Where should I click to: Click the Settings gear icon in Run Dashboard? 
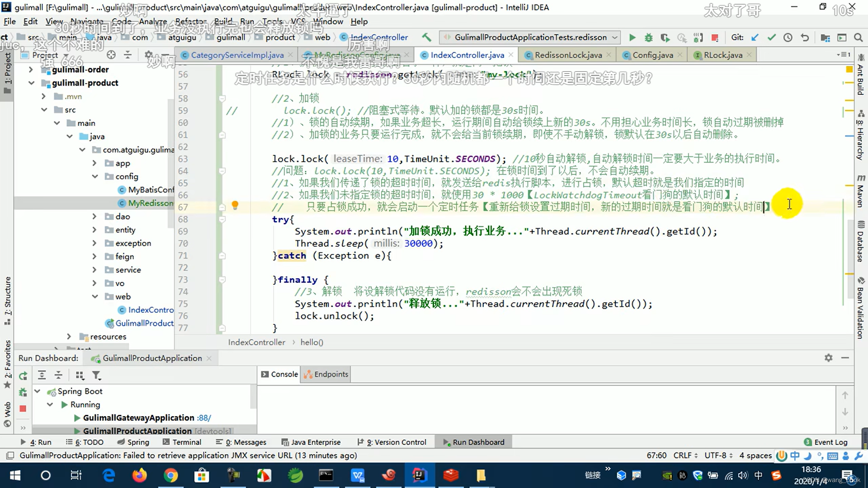[829, 357]
